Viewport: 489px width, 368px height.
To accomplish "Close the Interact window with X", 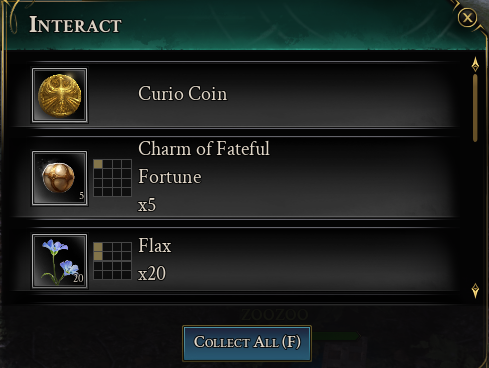I will (x=467, y=17).
